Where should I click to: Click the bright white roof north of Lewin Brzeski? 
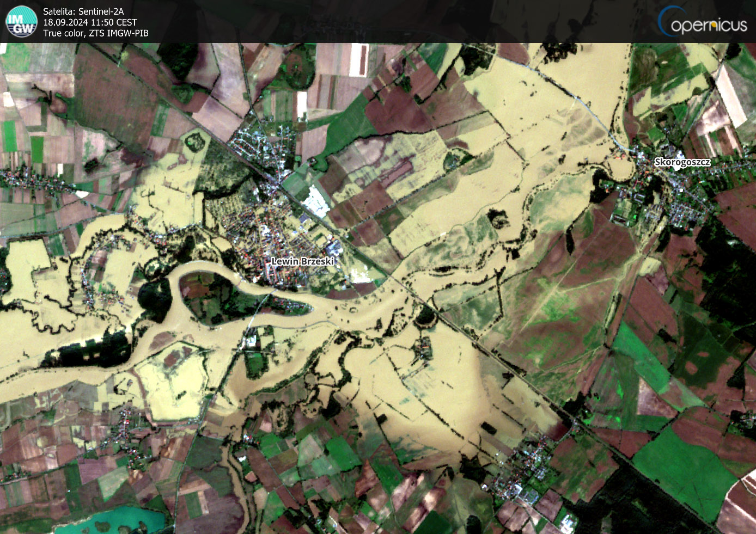click(316, 200)
